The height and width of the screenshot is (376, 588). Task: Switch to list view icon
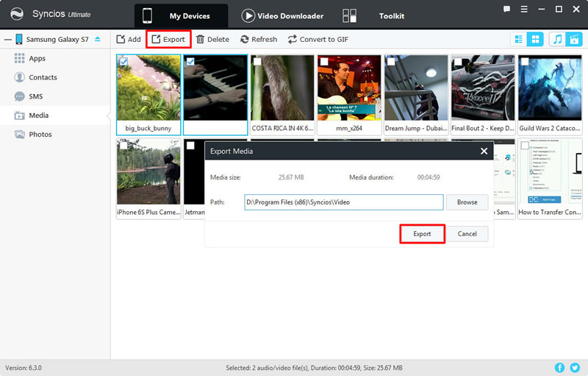[x=519, y=39]
